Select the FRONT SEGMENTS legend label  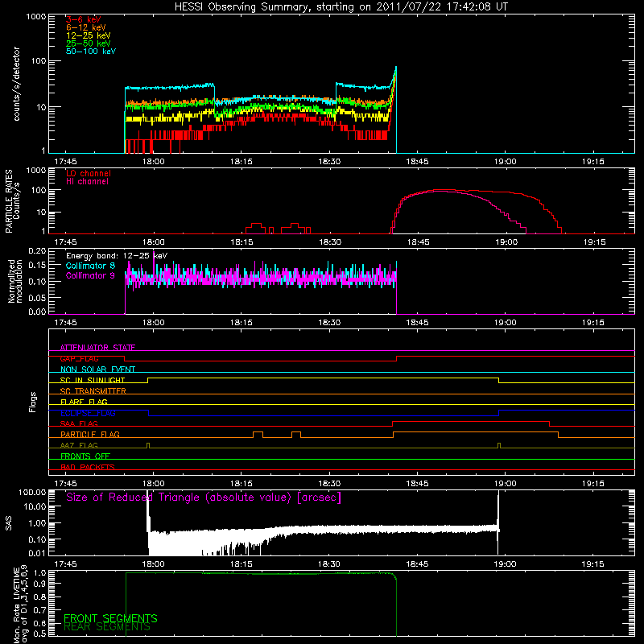[110, 618]
